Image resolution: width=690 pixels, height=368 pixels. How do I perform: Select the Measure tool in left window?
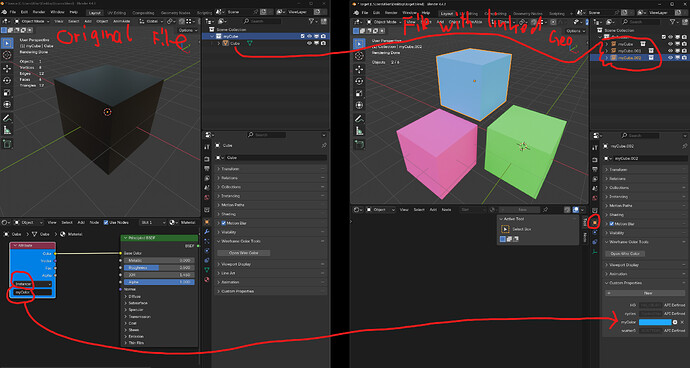(x=7, y=130)
